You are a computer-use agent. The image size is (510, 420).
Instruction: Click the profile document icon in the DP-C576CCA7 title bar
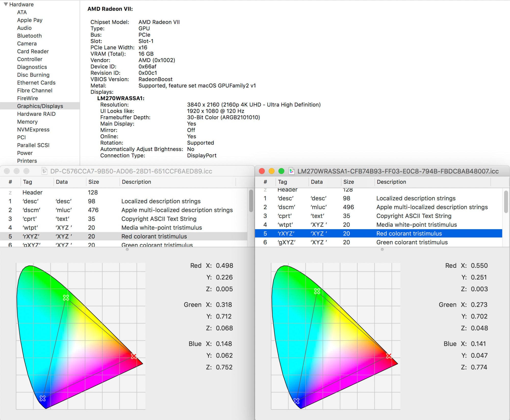pyautogui.click(x=45, y=171)
